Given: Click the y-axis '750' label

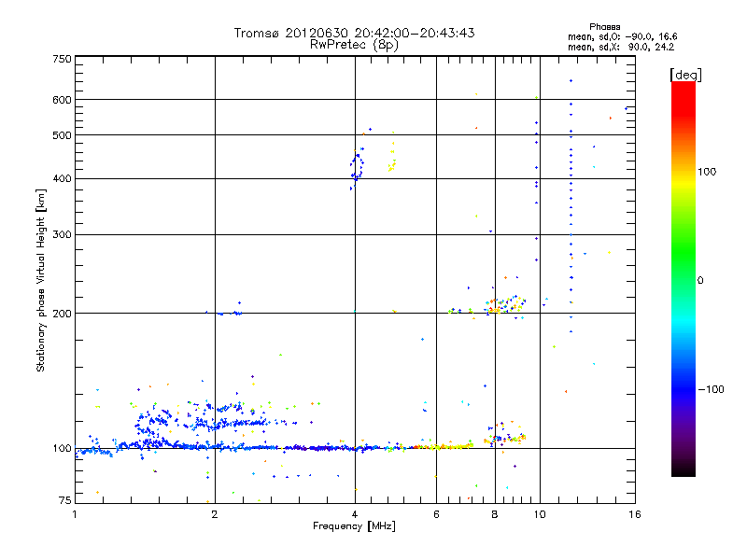Looking at the screenshot, I should coord(62,59).
